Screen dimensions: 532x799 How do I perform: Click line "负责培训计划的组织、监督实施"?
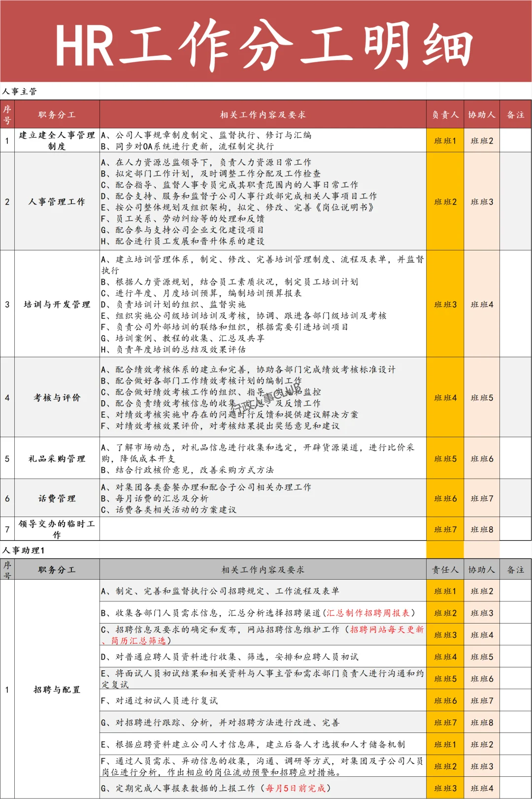(173, 304)
